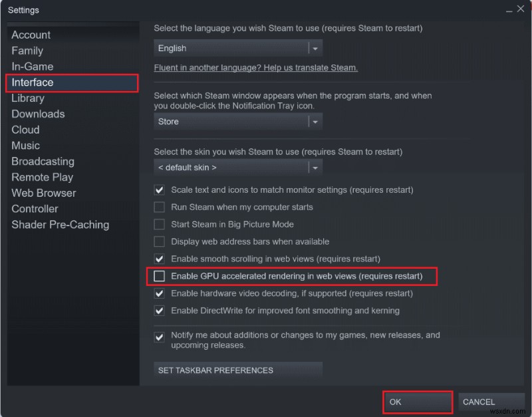Disable hardware video decoding checkbox
Screen dimensions: 532x417
coord(160,293)
